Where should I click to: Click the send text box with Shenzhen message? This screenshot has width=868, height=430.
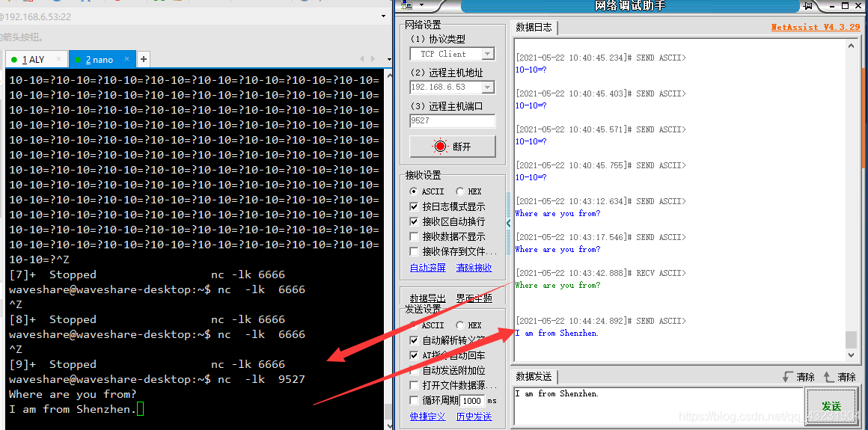point(658,406)
